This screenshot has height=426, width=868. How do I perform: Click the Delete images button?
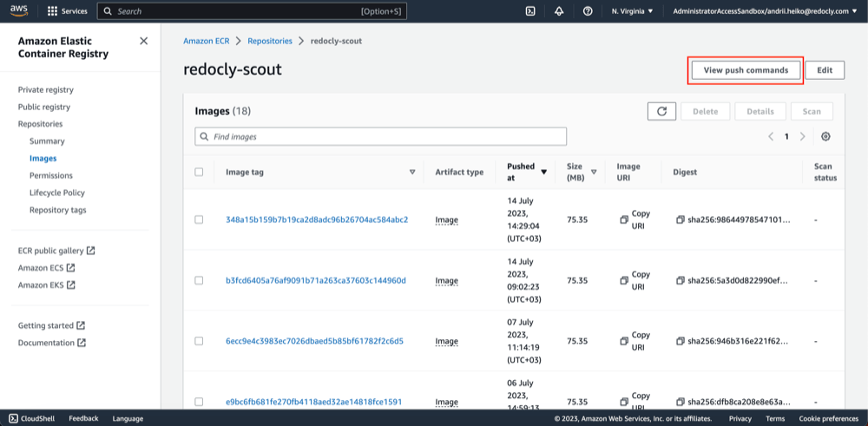pos(705,111)
